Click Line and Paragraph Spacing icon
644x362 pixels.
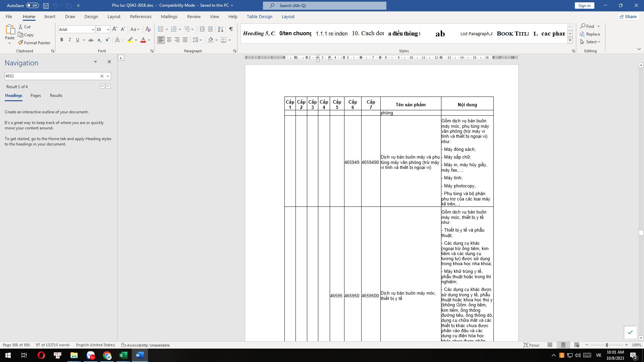click(196, 40)
